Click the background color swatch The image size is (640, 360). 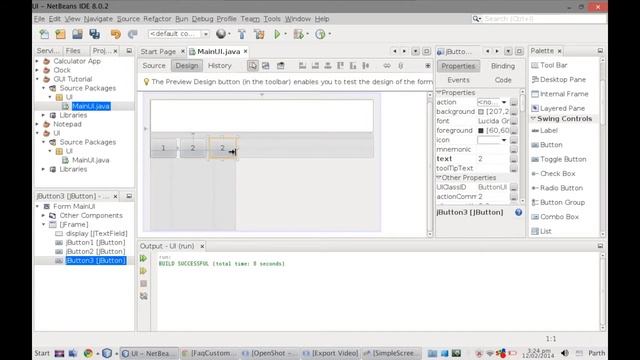click(x=481, y=112)
